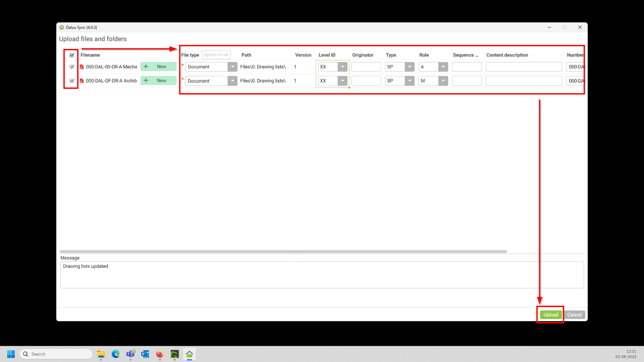Click the horizontal scrollbar above Message
The height and width of the screenshot is (362, 644).
pos(283,251)
